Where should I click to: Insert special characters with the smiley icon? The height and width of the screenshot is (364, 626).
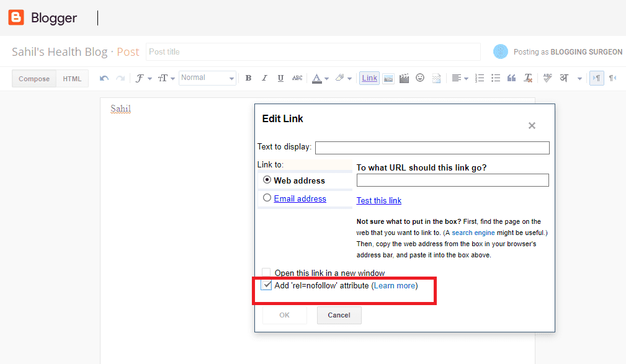coord(420,78)
